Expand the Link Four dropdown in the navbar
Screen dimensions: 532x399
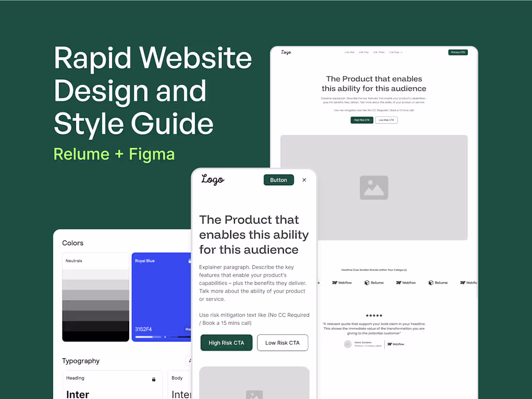click(x=396, y=52)
